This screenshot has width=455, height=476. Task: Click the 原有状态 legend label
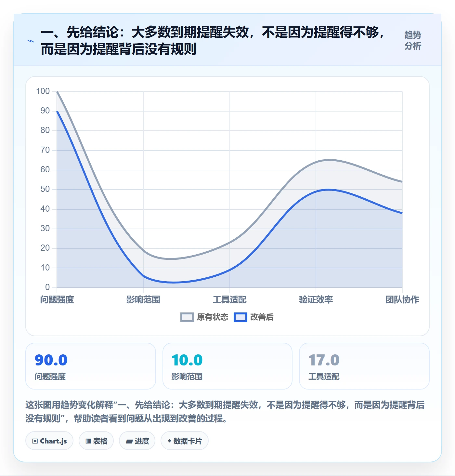213,317
